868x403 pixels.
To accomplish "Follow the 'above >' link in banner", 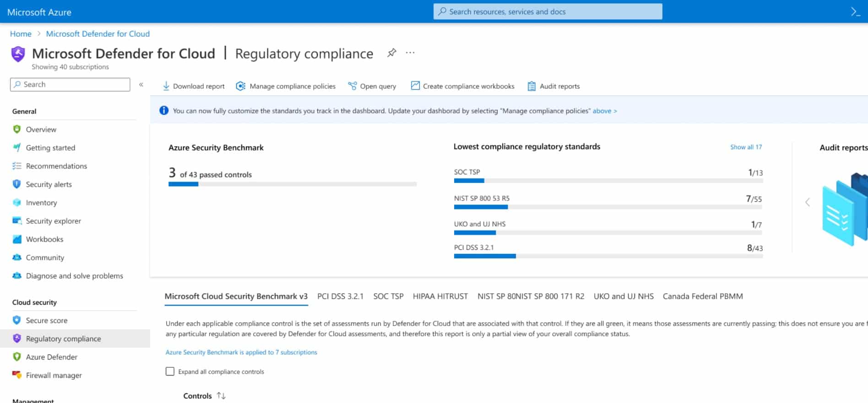I will click(605, 111).
